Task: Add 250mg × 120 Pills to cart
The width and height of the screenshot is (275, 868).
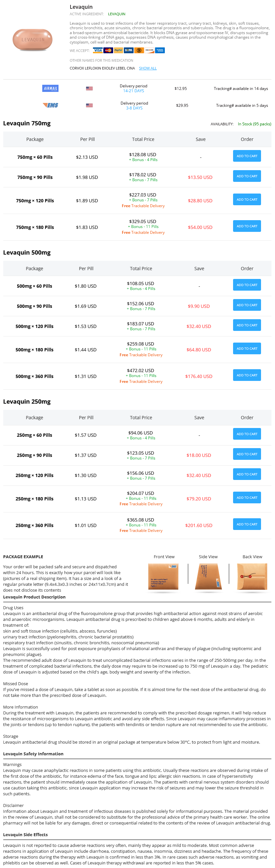Action: [247, 474]
